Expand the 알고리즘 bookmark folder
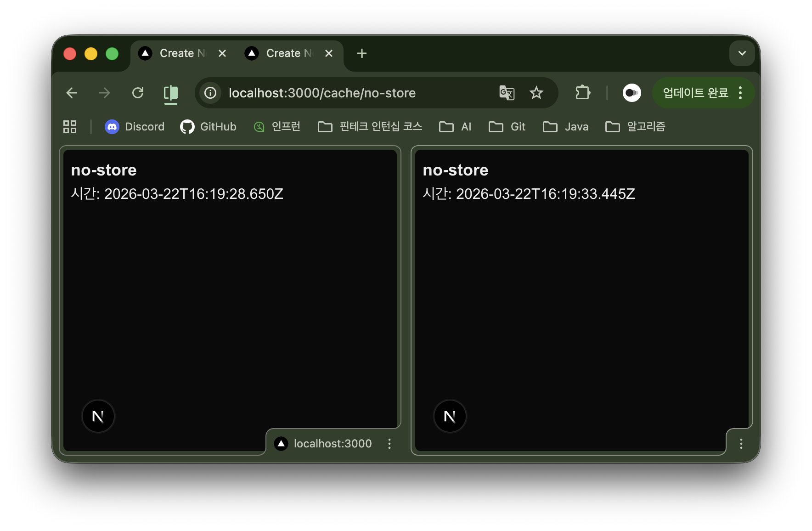Screen dimensions: 812x531 click(x=636, y=127)
